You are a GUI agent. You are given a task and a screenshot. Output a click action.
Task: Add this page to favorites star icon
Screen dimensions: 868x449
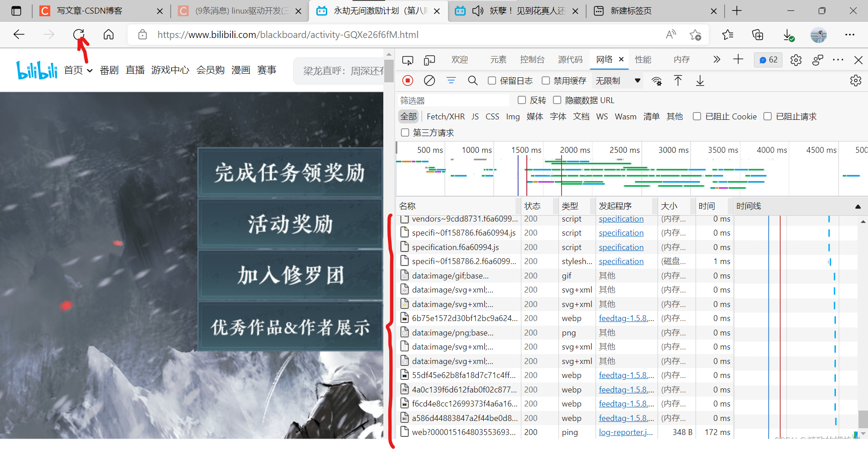pos(695,34)
